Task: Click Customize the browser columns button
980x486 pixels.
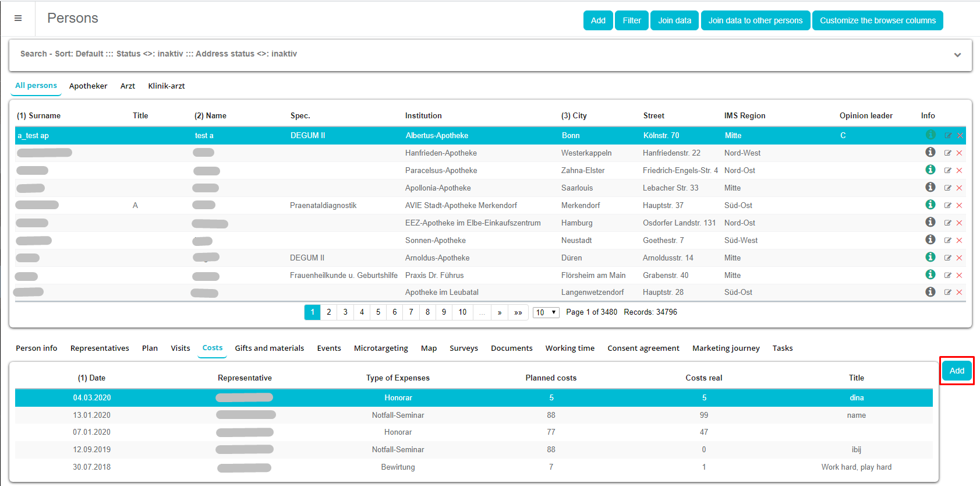Action: point(878,20)
